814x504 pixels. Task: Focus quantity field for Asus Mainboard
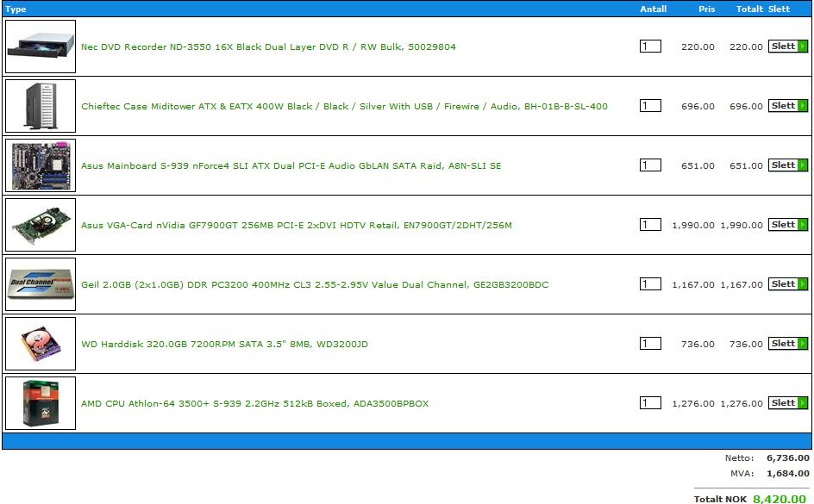tap(650, 165)
